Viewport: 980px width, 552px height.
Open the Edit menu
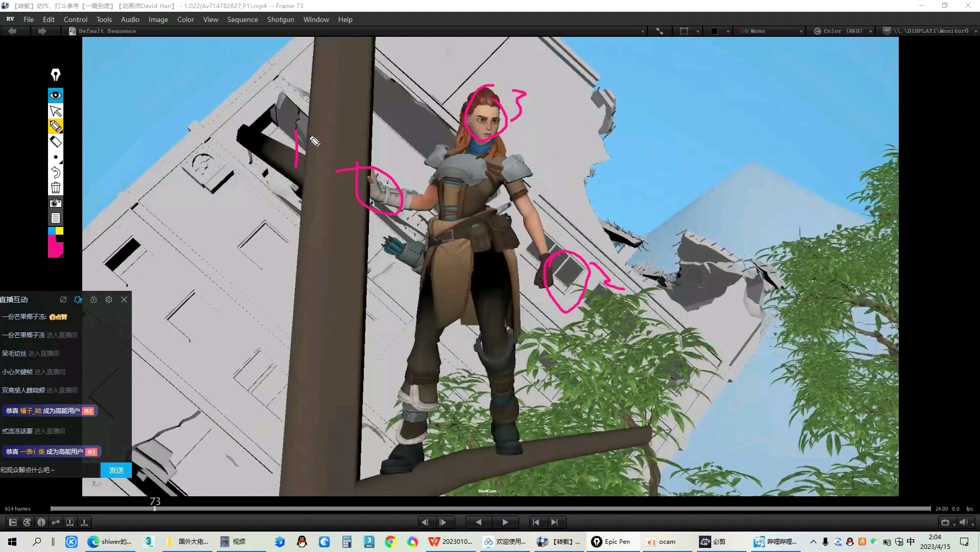pos(49,19)
